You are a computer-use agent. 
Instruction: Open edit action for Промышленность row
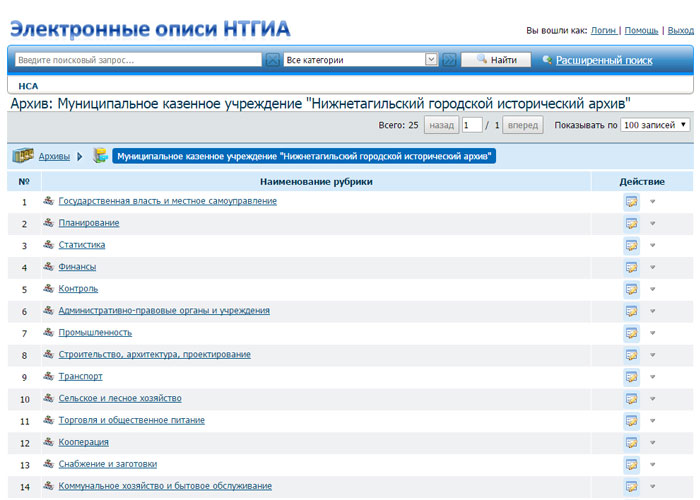[x=631, y=333]
